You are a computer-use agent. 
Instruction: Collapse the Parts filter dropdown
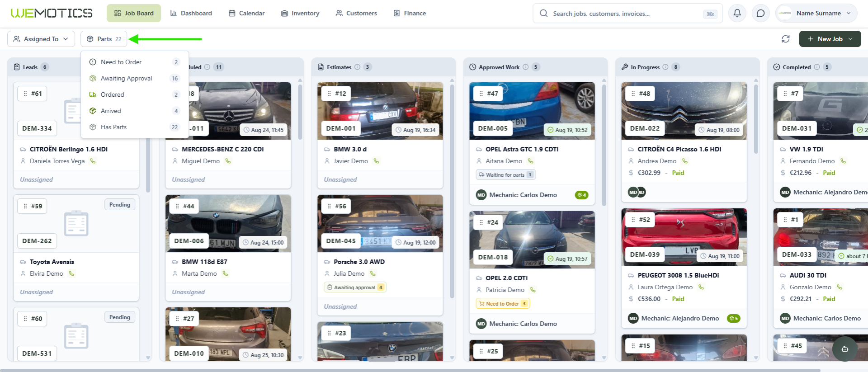click(x=104, y=39)
